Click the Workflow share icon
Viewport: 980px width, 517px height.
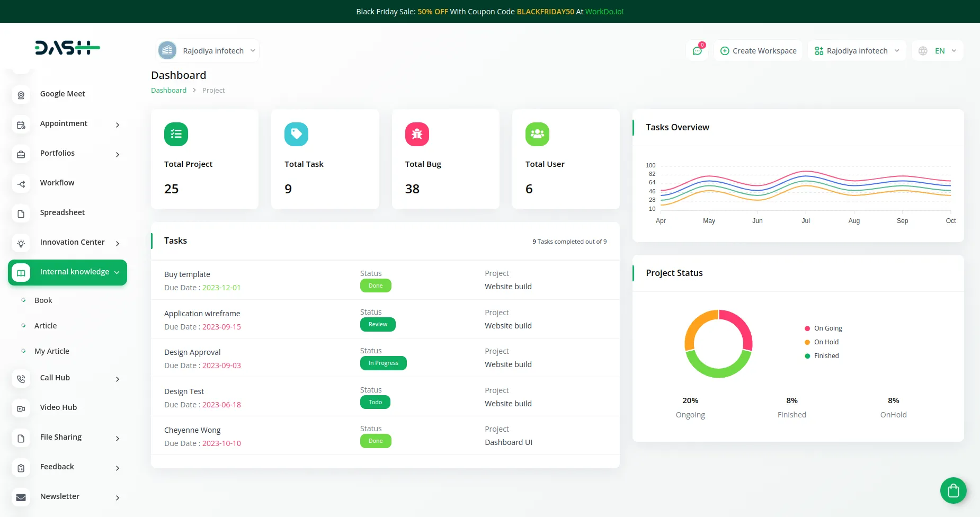coord(21,184)
